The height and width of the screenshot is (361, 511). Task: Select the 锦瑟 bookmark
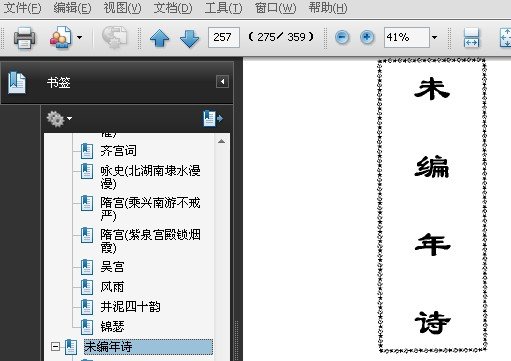[112, 327]
